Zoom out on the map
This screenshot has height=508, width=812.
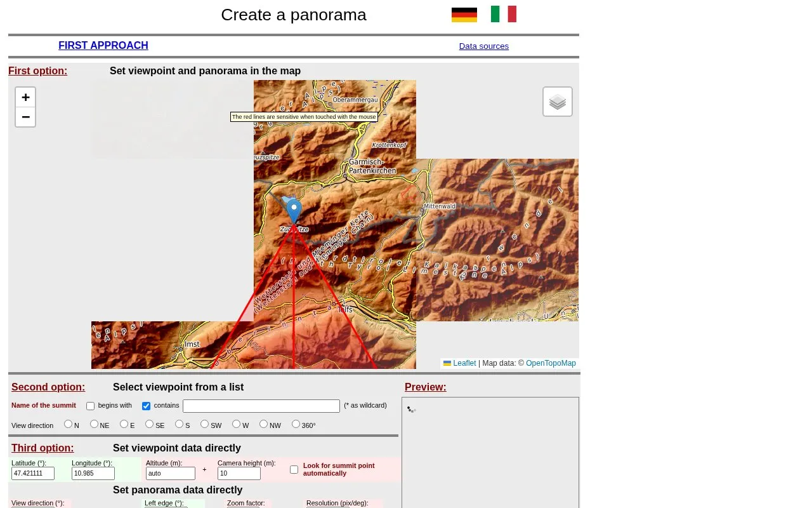(25, 117)
